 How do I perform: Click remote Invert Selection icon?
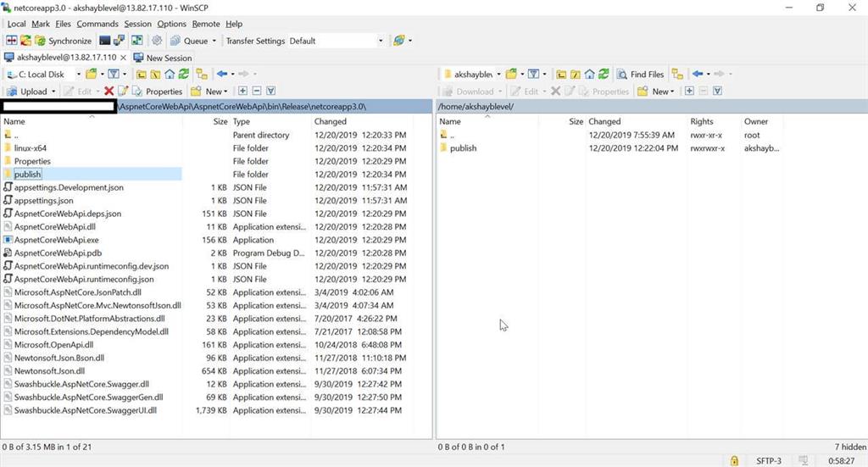[717, 92]
